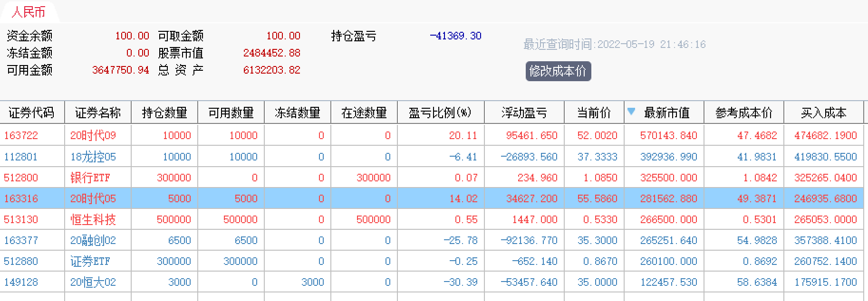Open the 人民币 currency tab
This screenshot has height=301, width=868.
coord(29,12)
